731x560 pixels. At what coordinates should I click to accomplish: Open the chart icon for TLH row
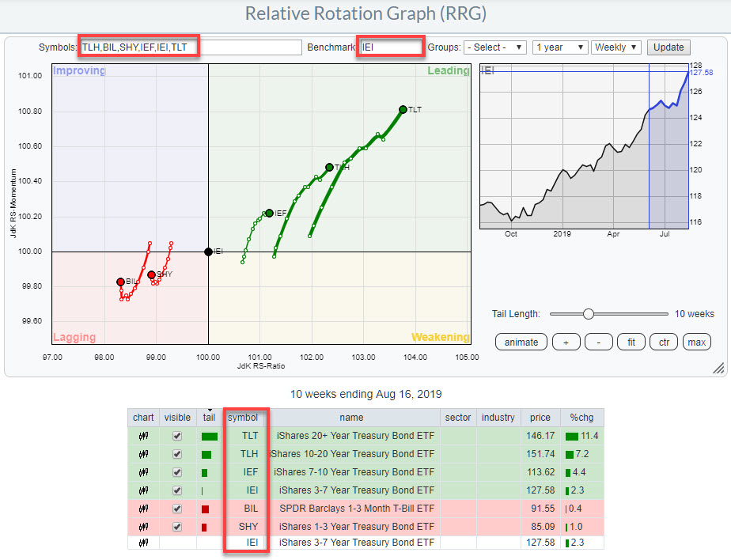(x=143, y=454)
